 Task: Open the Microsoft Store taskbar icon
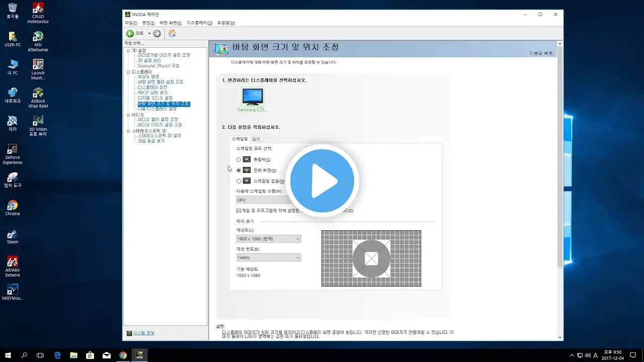[x=90, y=355]
